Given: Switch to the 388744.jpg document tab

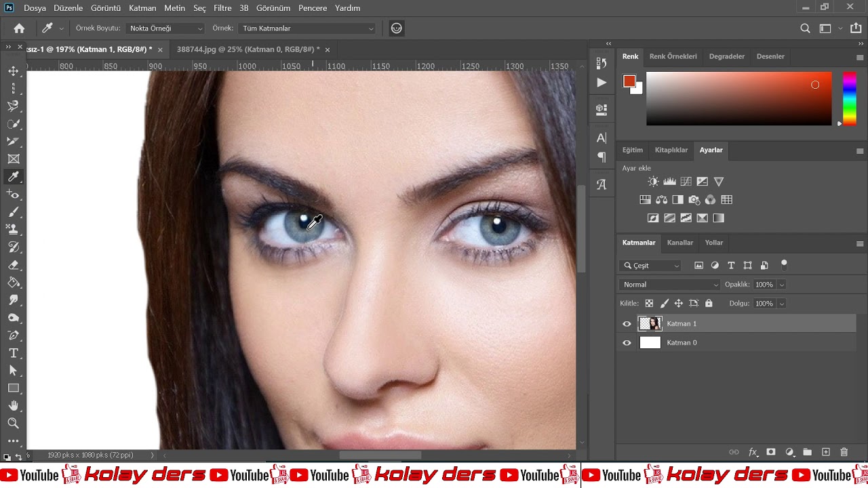Looking at the screenshot, I should (x=248, y=49).
